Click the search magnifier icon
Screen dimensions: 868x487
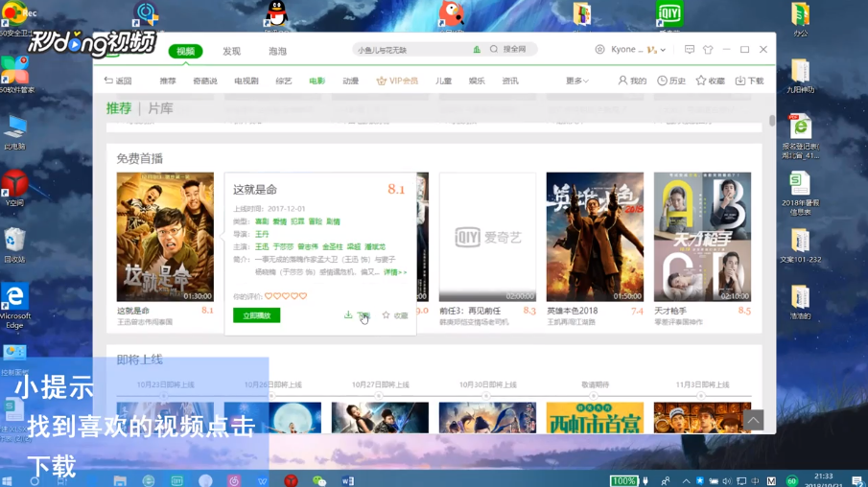coord(494,49)
